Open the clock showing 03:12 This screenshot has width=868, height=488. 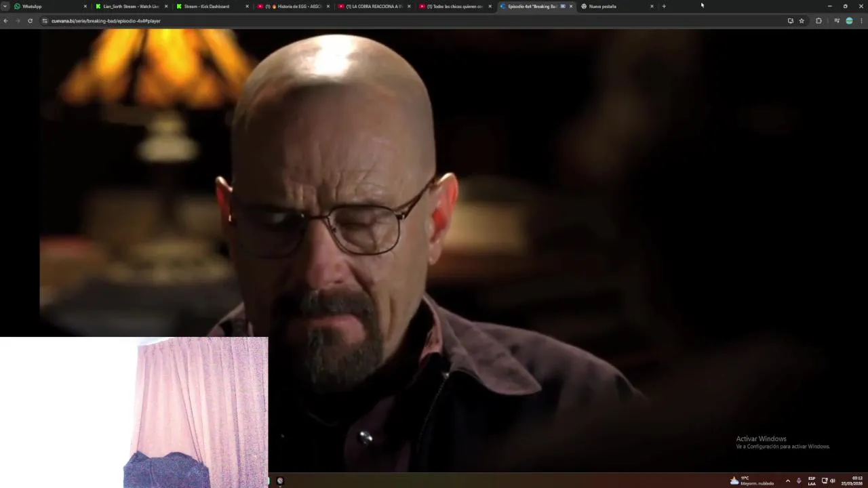tap(852, 481)
